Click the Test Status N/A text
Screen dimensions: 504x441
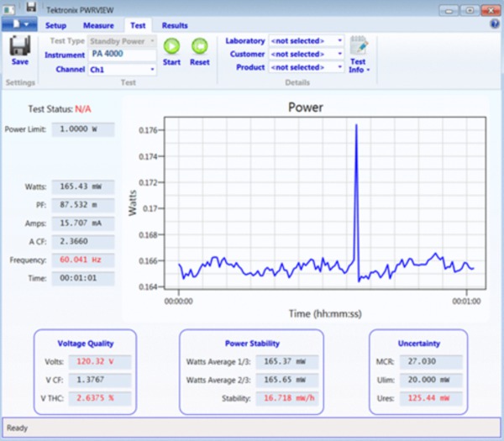click(x=83, y=109)
